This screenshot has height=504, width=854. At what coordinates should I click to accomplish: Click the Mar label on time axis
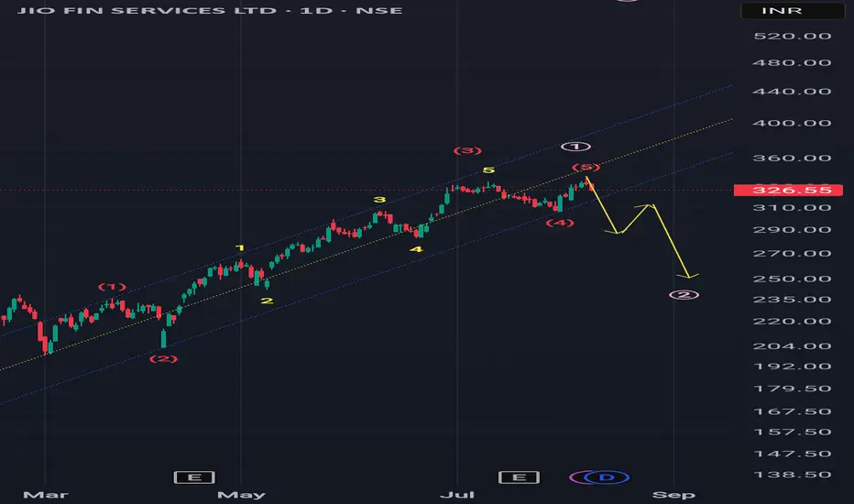[46, 495]
